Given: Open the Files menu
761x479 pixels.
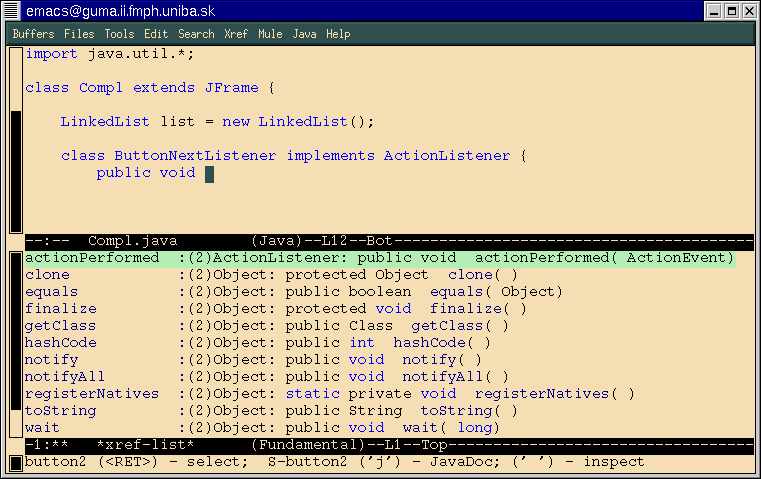Looking at the screenshot, I should [x=79, y=34].
